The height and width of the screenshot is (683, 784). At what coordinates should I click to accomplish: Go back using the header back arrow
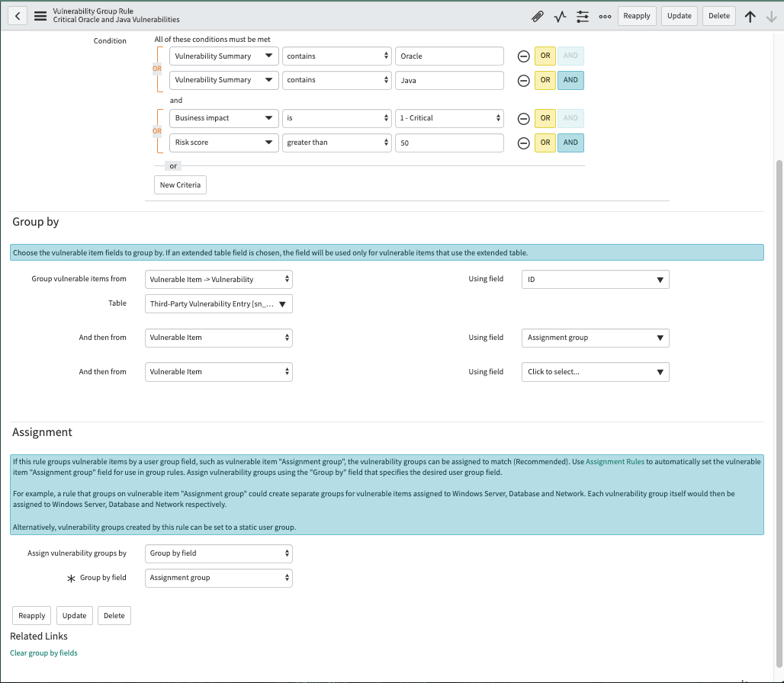point(18,16)
